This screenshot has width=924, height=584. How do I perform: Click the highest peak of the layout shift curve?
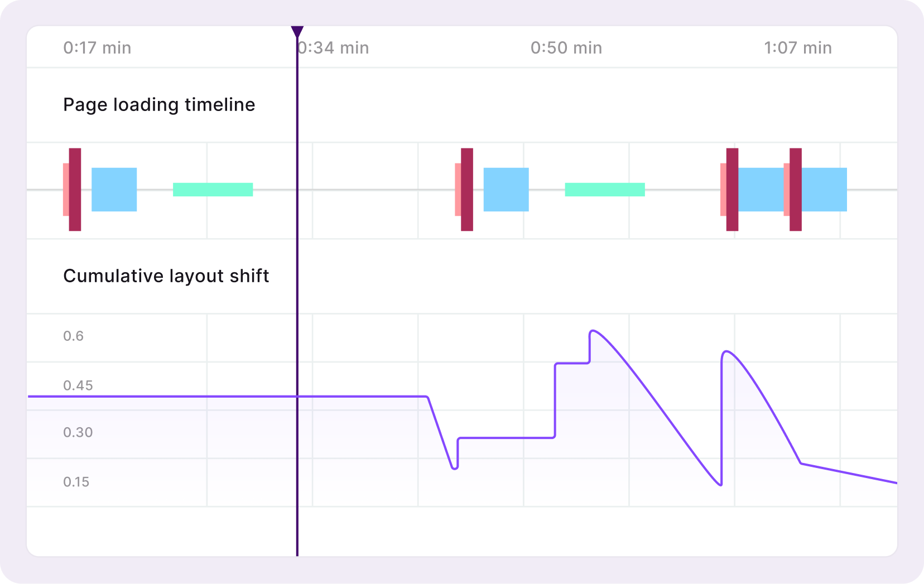click(x=593, y=331)
